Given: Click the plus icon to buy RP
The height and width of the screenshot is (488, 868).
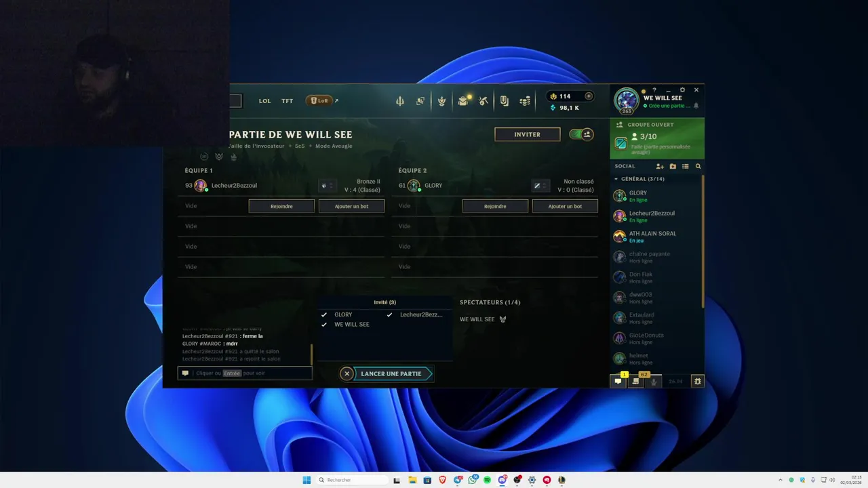Looking at the screenshot, I should (x=589, y=96).
